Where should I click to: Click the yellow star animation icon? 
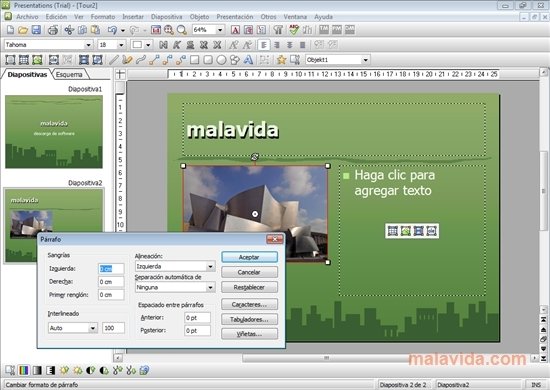point(281,60)
